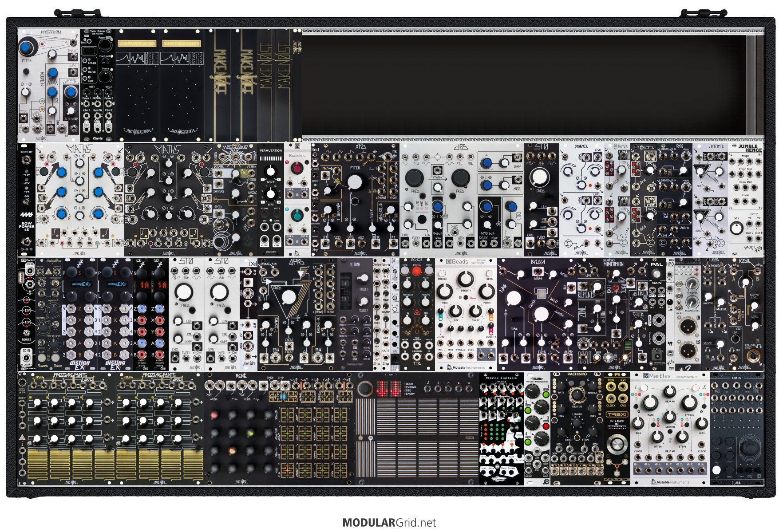Turn the Beads SIZE knob
Viewport: 779px width, 532px height.
click(456, 311)
